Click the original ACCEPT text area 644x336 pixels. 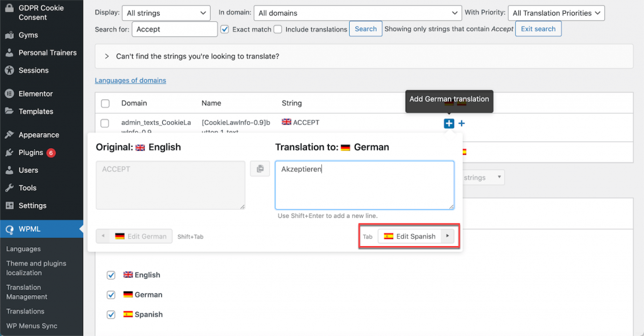pyautogui.click(x=170, y=185)
